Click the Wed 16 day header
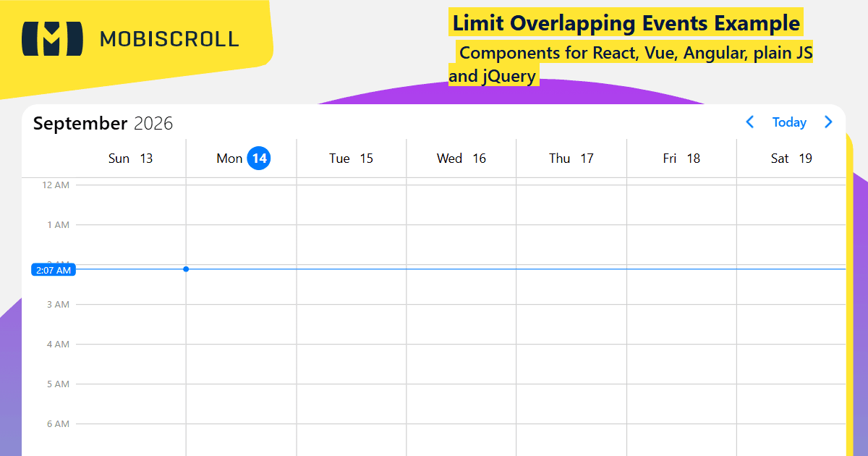 point(461,159)
